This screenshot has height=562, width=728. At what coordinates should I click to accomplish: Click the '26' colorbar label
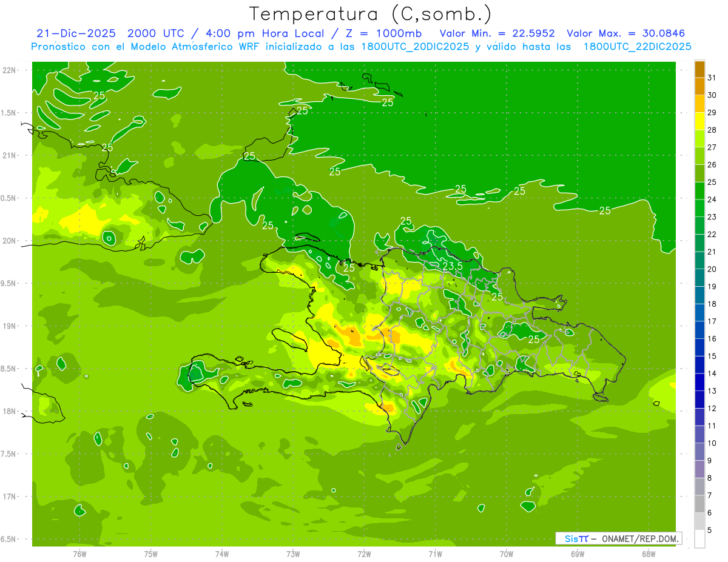(712, 165)
